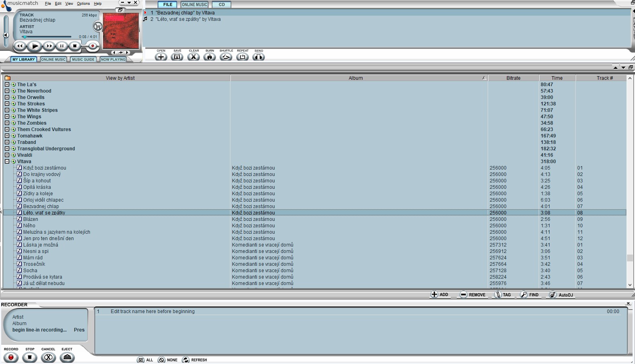This screenshot has height=364, width=635.
Task: Save the playlist with Save icon
Action: pos(177,57)
